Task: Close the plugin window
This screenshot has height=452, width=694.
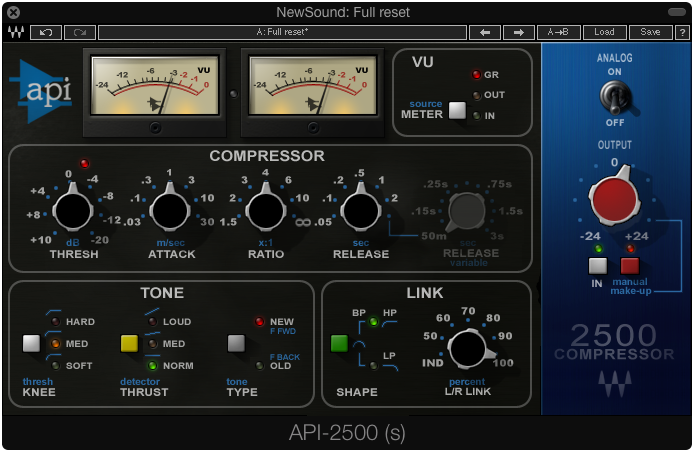Action: pyautogui.click(x=14, y=12)
